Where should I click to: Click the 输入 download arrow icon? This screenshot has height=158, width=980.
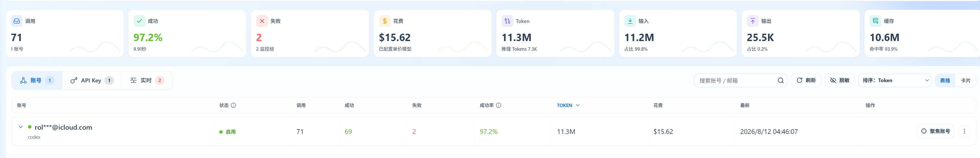tap(630, 21)
